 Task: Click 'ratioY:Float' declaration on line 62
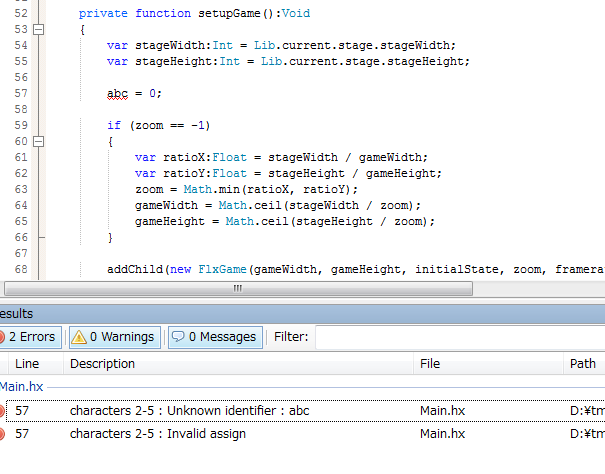pos(205,173)
